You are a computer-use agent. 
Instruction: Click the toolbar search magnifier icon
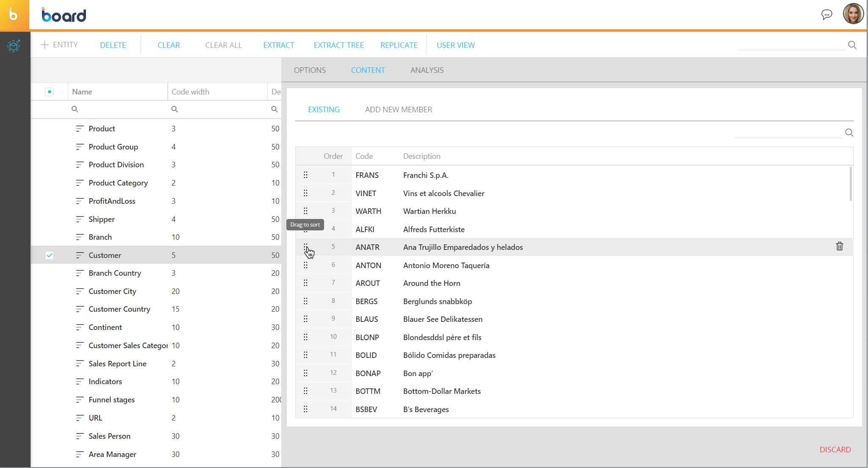852,45
